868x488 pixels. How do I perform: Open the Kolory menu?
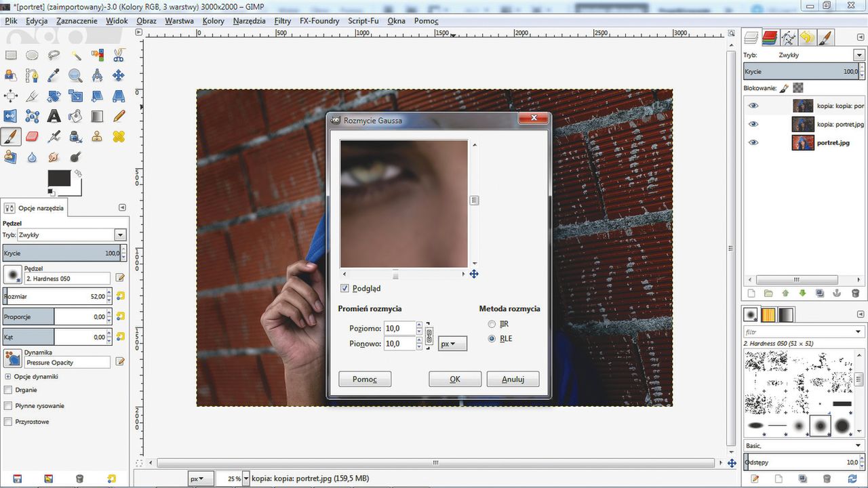click(214, 21)
